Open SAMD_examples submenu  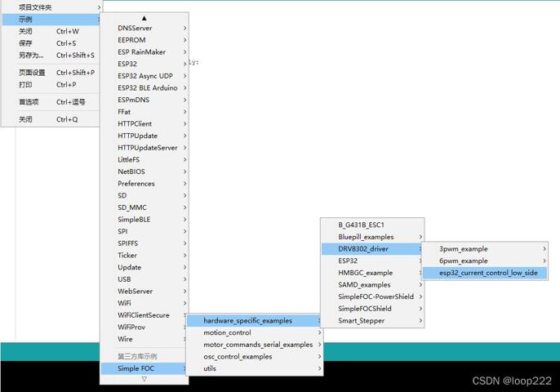(372, 285)
